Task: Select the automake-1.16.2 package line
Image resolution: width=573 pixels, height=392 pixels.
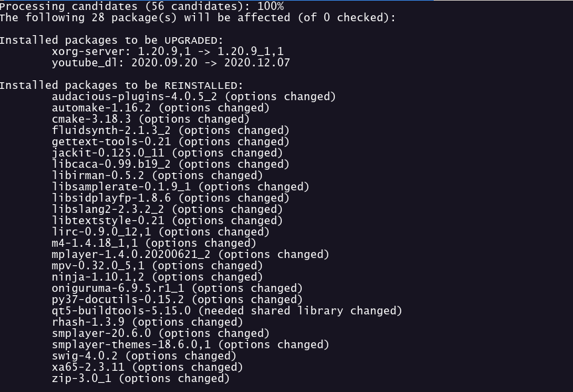Action: pyautogui.click(x=160, y=107)
